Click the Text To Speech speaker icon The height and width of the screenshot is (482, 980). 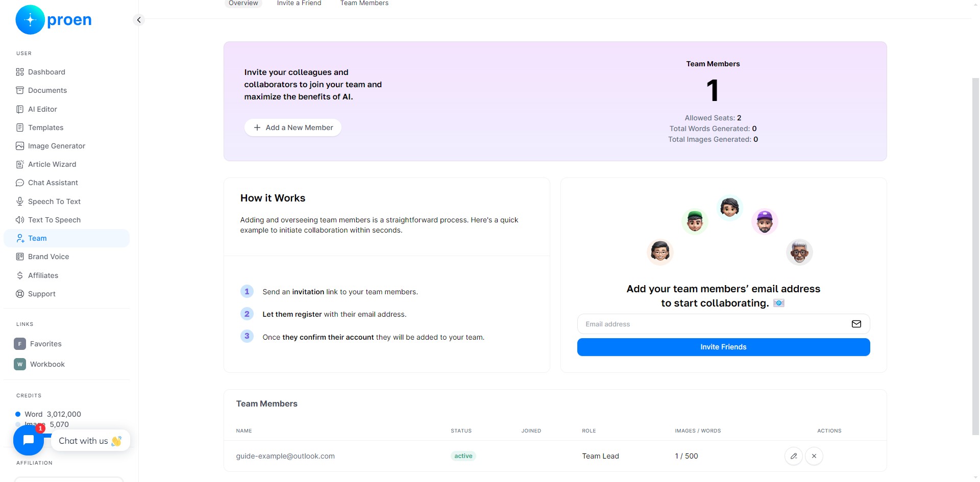point(20,220)
